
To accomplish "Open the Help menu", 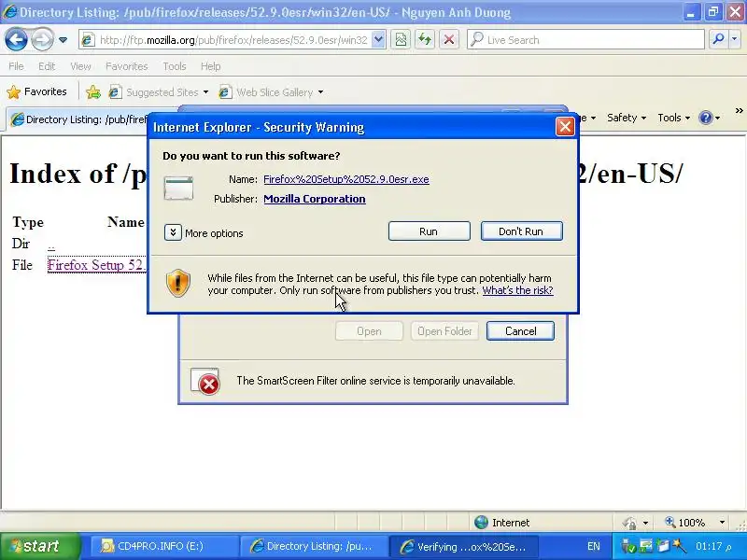I will pyautogui.click(x=211, y=66).
